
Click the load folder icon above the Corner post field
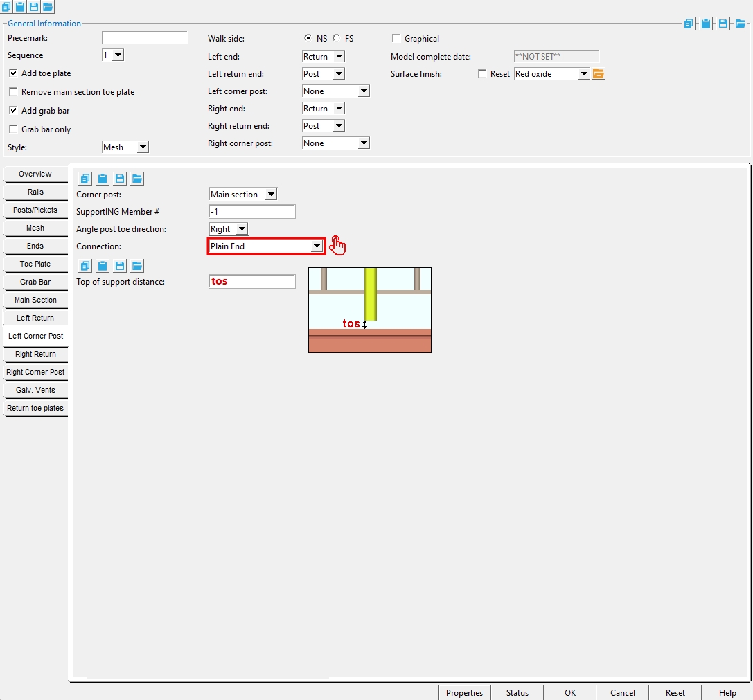point(137,179)
